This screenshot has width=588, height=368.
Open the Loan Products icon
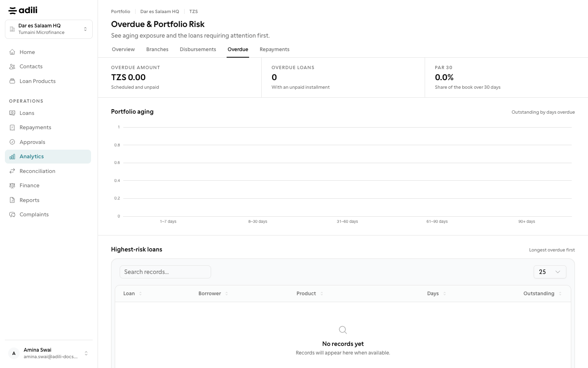[x=12, y=81]
